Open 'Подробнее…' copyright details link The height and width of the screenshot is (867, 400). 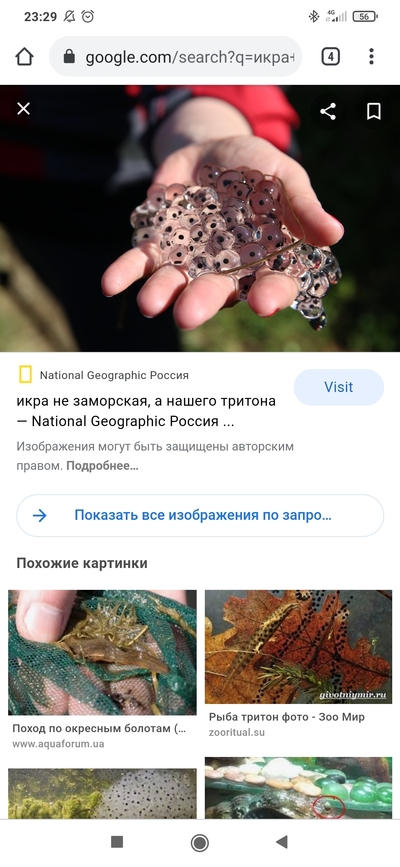point(102,466)
